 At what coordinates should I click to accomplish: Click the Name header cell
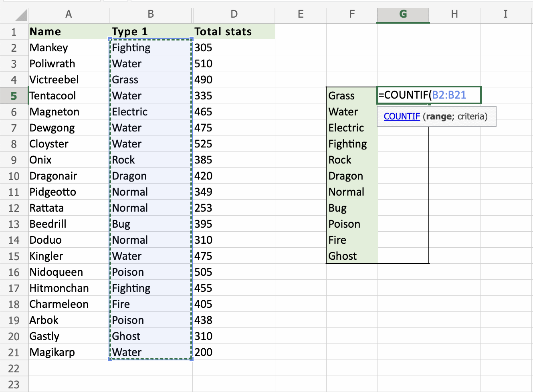point(69,32)
